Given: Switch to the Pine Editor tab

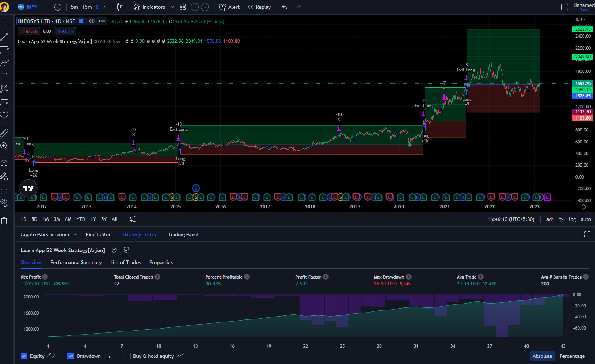Looking at the screenshot, I should pos(98,234).
